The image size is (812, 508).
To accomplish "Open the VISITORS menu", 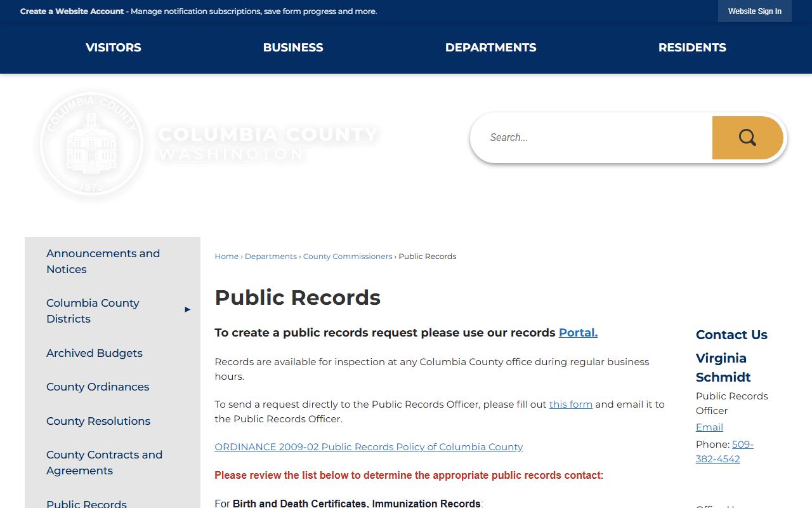I will point(114,48).
